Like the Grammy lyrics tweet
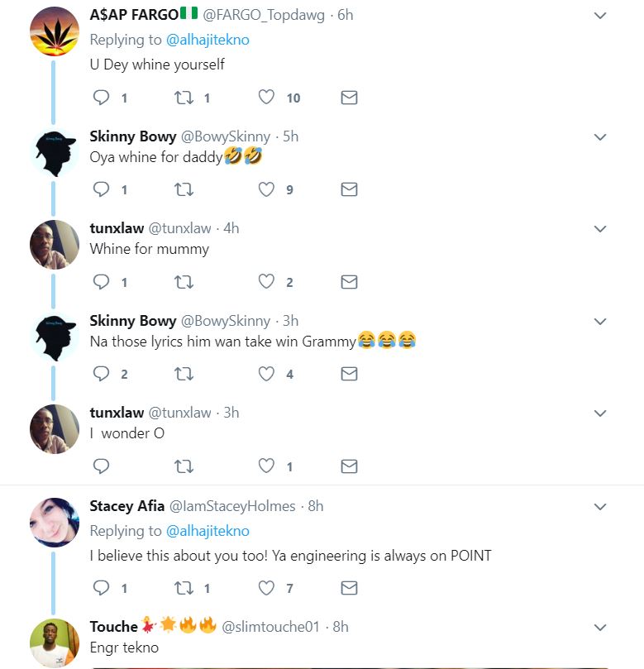644x669 pixels. point(266,374)
